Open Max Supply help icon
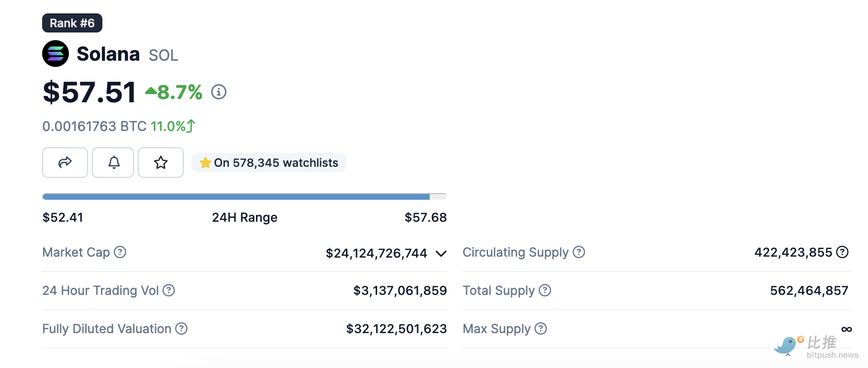 tap(541, 328)
